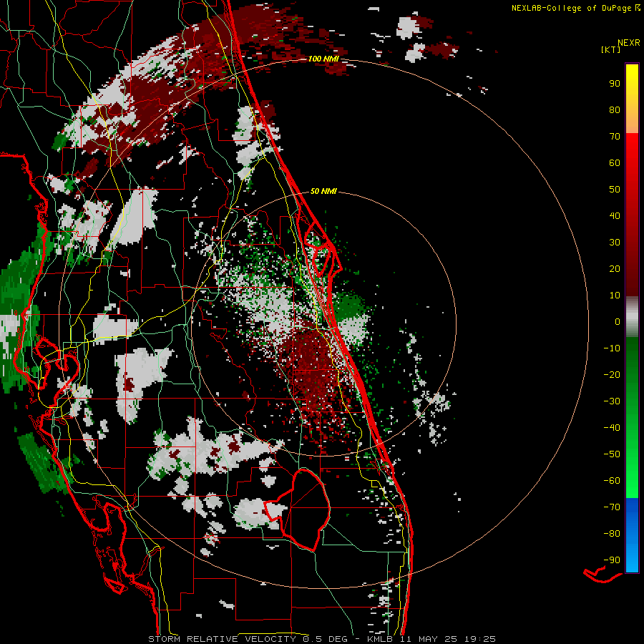This screenshot has height=644, width=644.
Task: Pick the blue bottom segment of velocity color bar
Action: coord(632,535)
